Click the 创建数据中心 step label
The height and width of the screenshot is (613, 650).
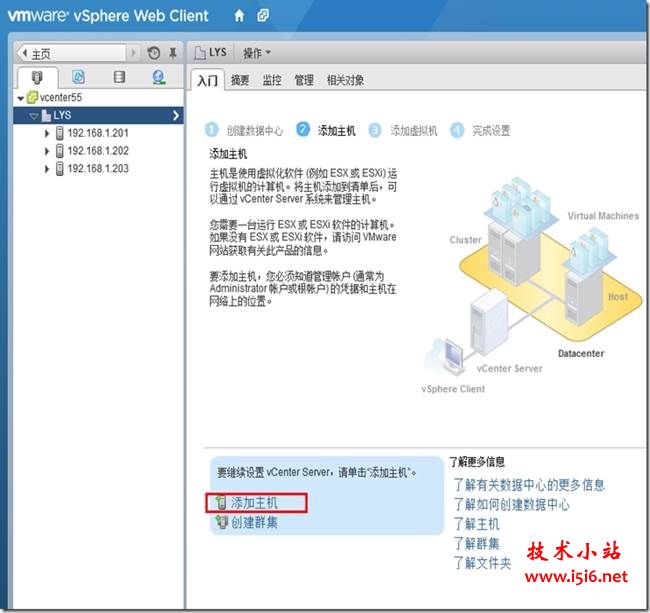(x=255, y=131)
